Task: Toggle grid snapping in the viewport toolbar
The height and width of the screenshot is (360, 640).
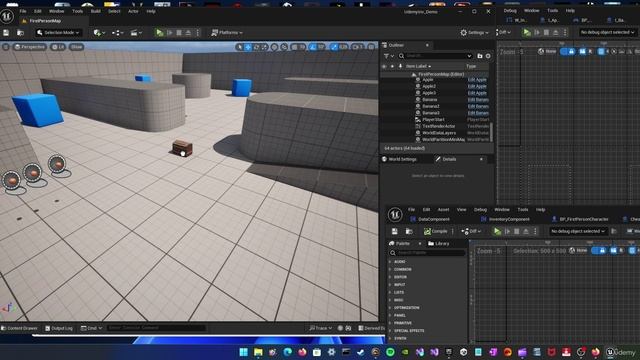Action: tap(295, 47)
